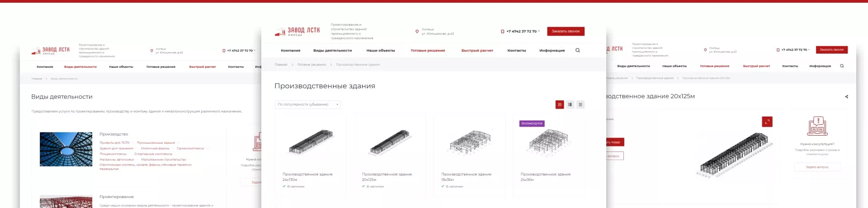Click the location pin icon in left page
Screen dimensions: 868x208
click(152, 51)
